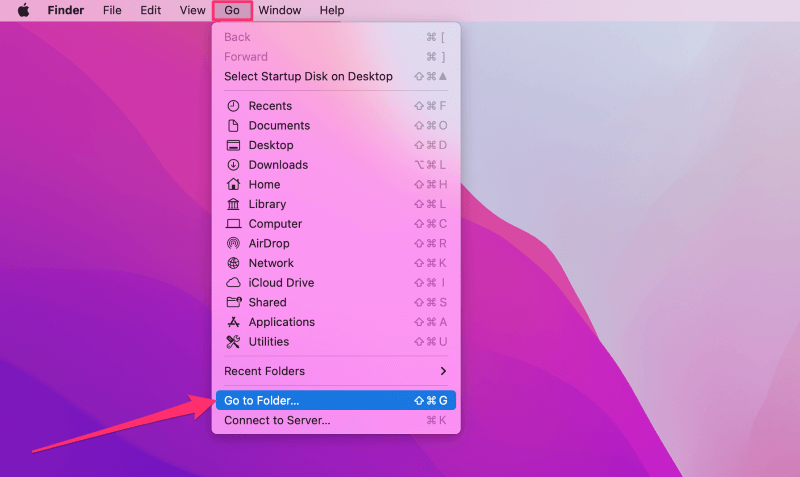Select the Utilities label
This screenshot has width=800, height=477.
[x=268, y=342]
